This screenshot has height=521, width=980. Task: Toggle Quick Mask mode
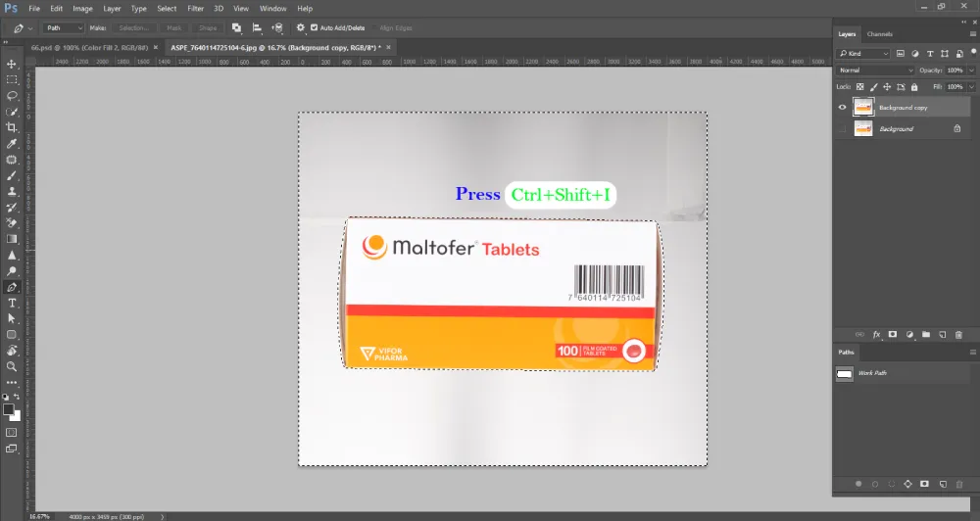(11, 432)
